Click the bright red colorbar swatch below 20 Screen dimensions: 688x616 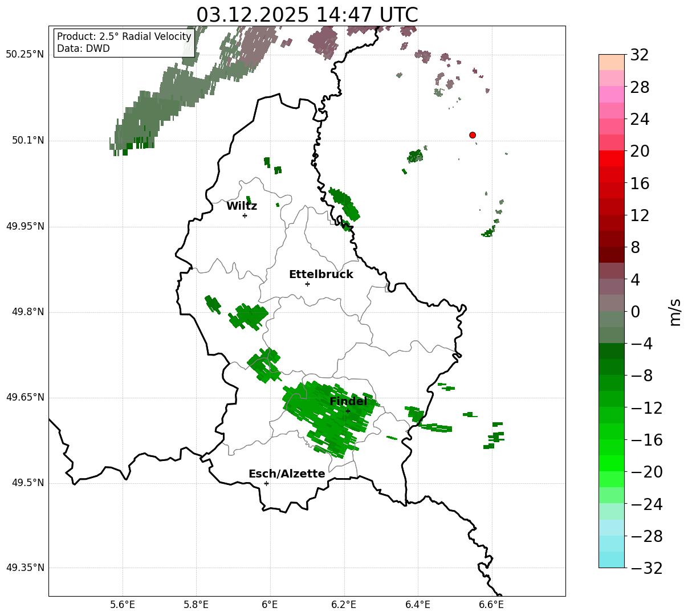click(x=612, y=159)
